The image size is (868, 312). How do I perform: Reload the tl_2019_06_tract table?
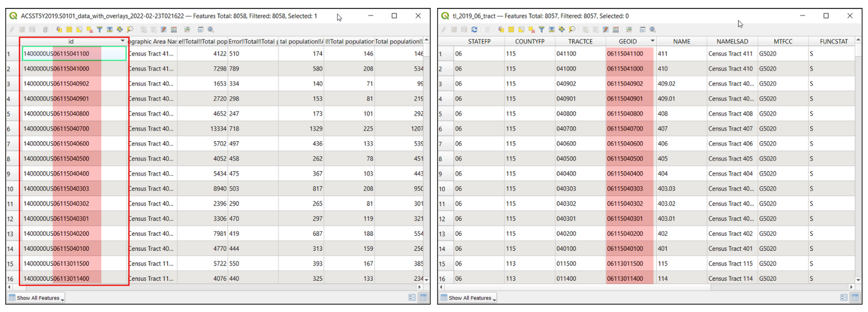tap(474, 30)
